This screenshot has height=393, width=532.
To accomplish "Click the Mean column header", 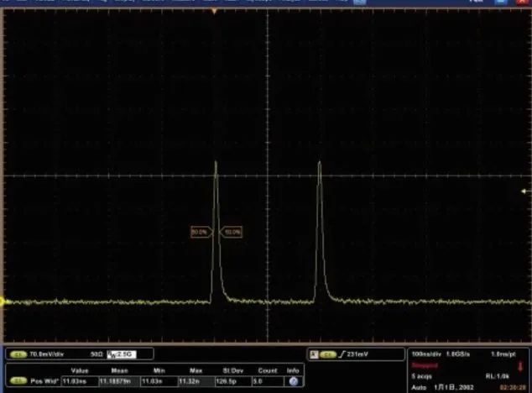I will click(x=119, y=370).
